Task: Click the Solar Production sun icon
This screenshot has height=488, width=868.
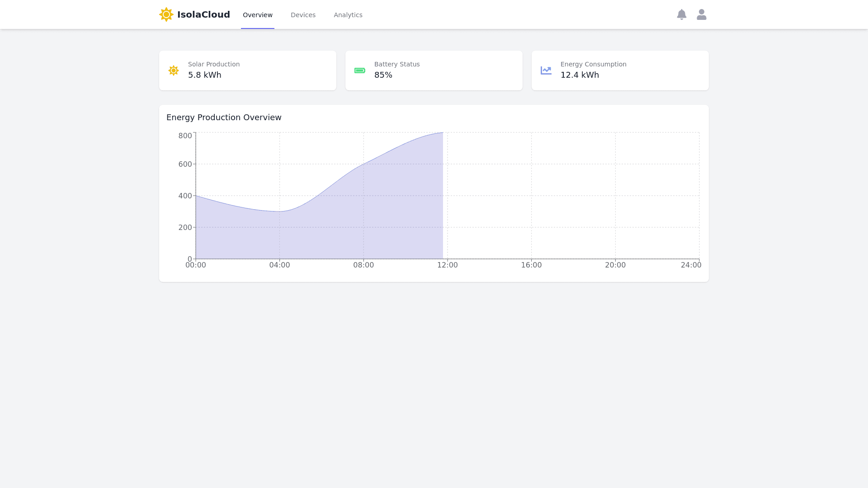Action: tap(174, 70)
